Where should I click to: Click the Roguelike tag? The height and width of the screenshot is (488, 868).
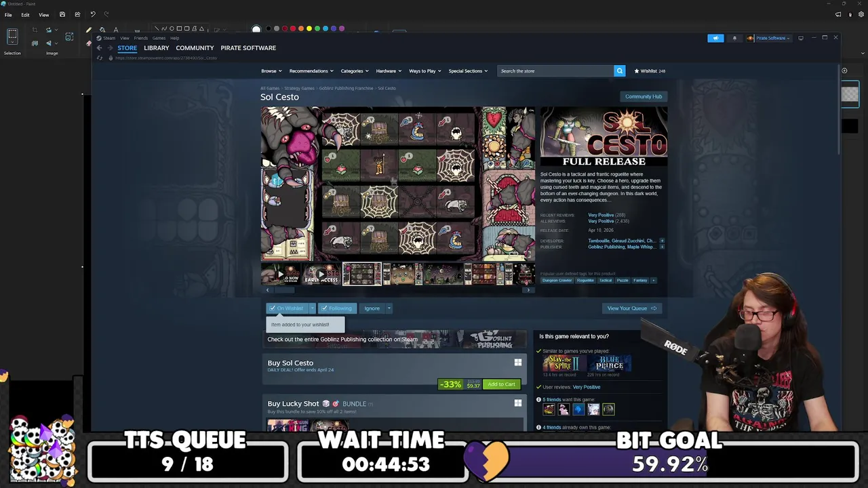(x=585, y=280)
